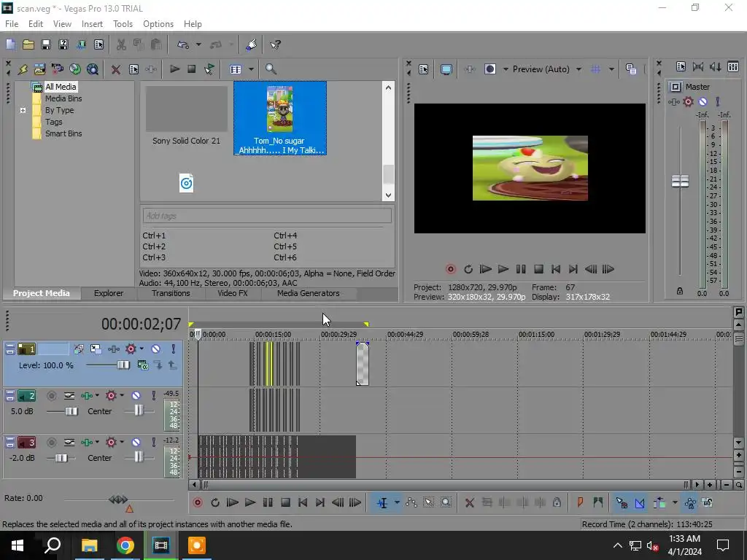This screenshot has height=560, width=747.
Task: Toggle Auto Ripple in timeline toolbar
Action: tap(659, 503)
